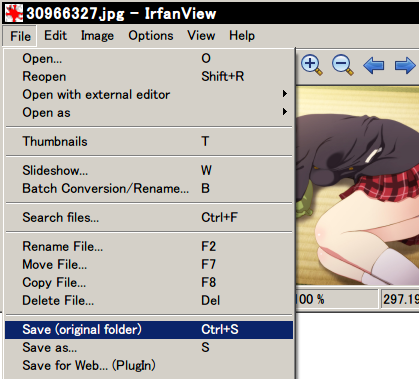Viewport: 419px width, 379px height.
Task: Open the Options menu
Action: [x=151, y=35]
